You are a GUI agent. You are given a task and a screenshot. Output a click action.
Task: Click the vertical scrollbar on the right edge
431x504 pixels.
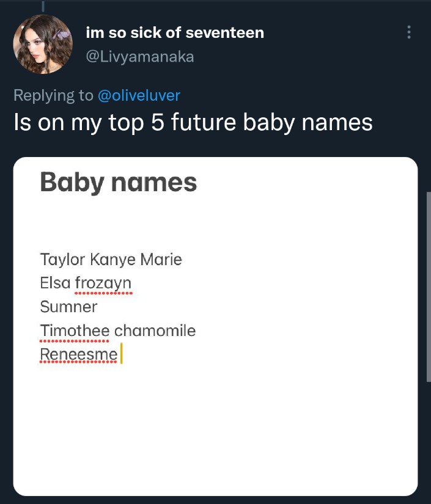click(x=428, y=287)
